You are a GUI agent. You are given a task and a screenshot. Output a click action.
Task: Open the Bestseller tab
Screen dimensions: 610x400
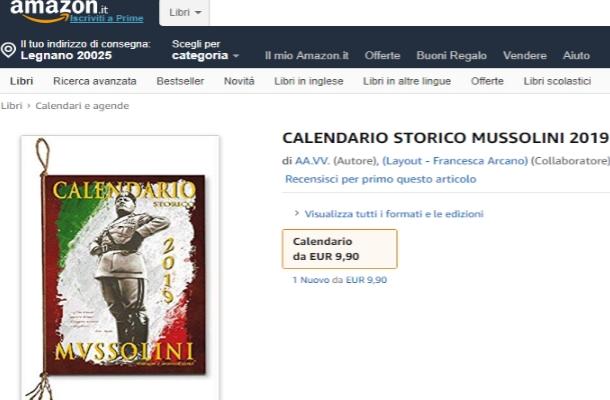click(180, 81)
